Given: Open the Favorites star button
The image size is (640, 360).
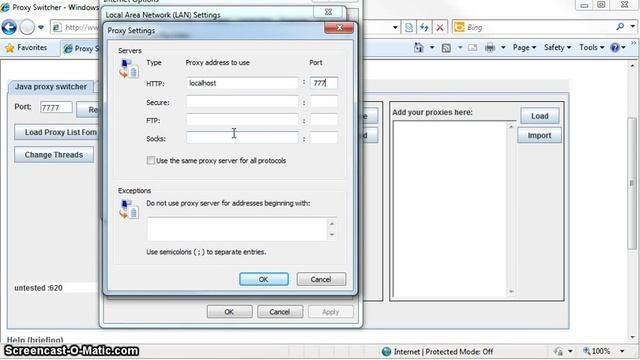Looking at the screenshot, I should 26,48.
